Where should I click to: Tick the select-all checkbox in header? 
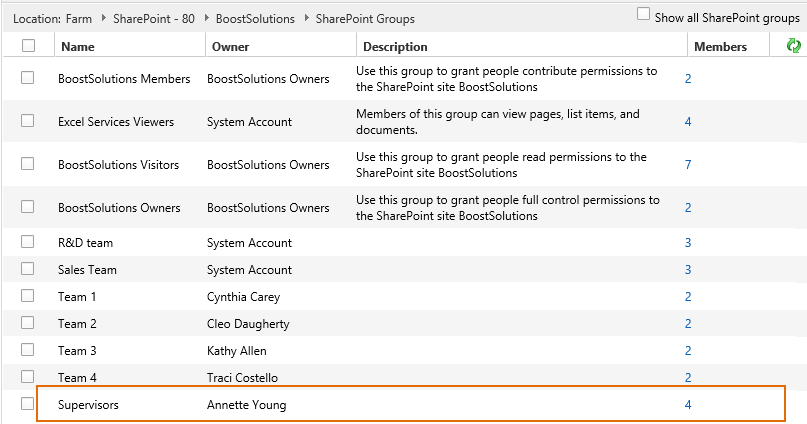click(28, 46)
